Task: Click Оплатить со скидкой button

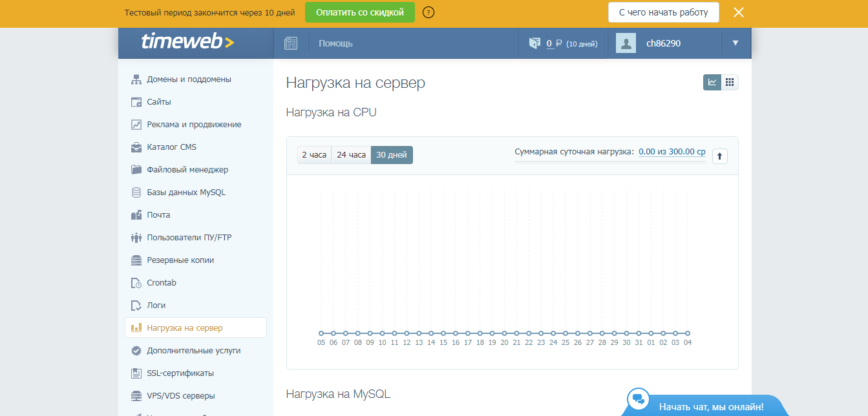Action: (x=360, y=12)
